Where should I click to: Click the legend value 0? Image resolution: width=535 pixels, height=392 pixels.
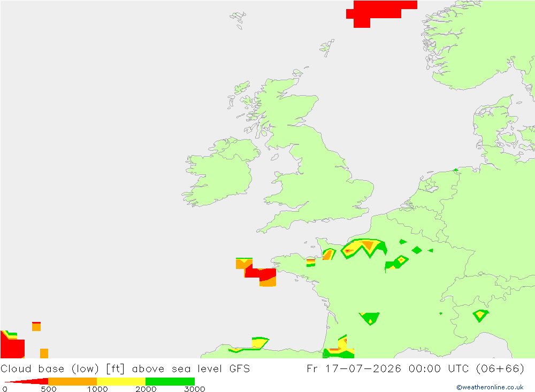tap(4, 389)
